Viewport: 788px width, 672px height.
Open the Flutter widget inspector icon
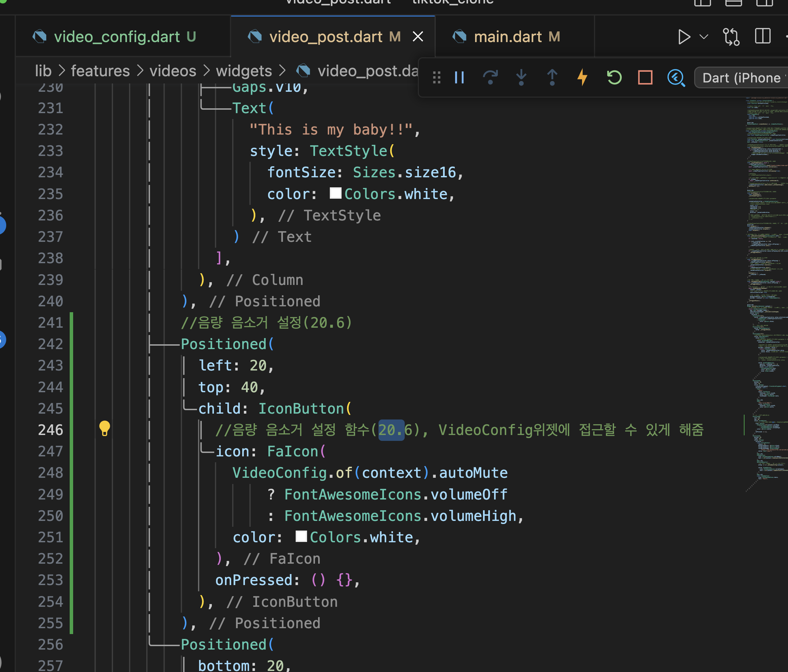(676, 78)
